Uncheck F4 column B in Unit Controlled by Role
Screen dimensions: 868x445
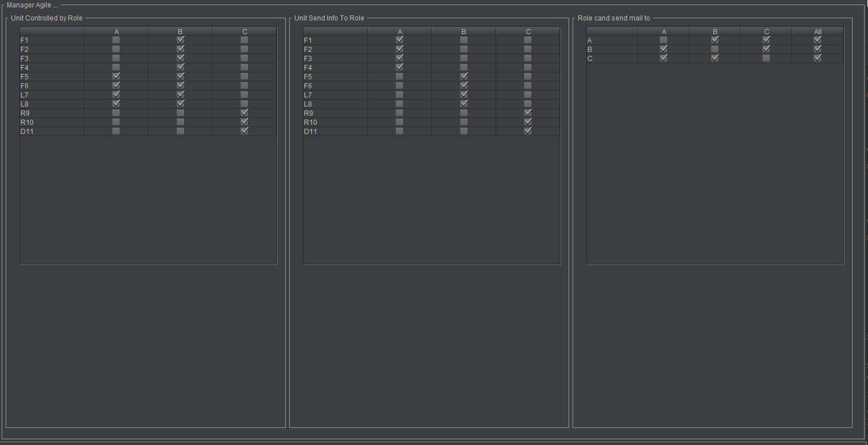tap(181, 68)
